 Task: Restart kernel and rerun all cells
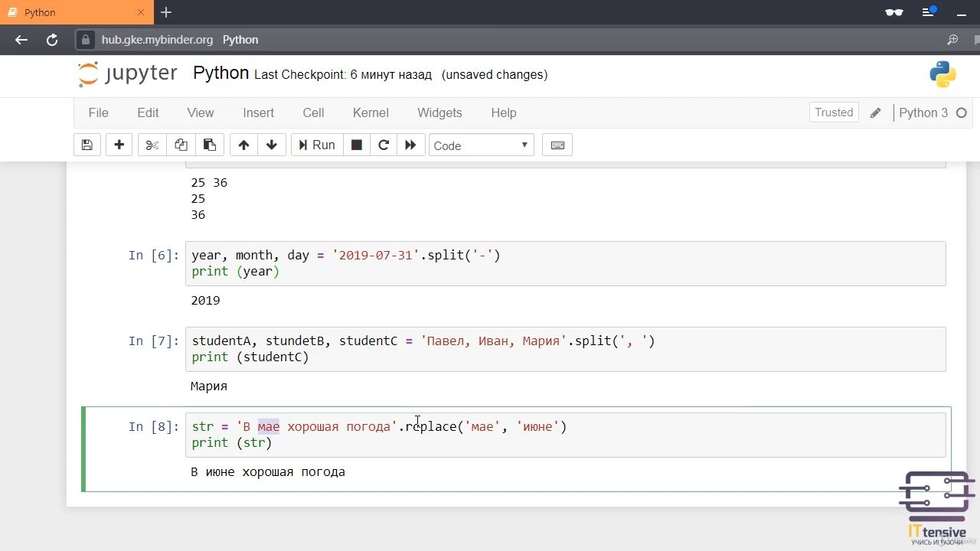pos(410,145)
